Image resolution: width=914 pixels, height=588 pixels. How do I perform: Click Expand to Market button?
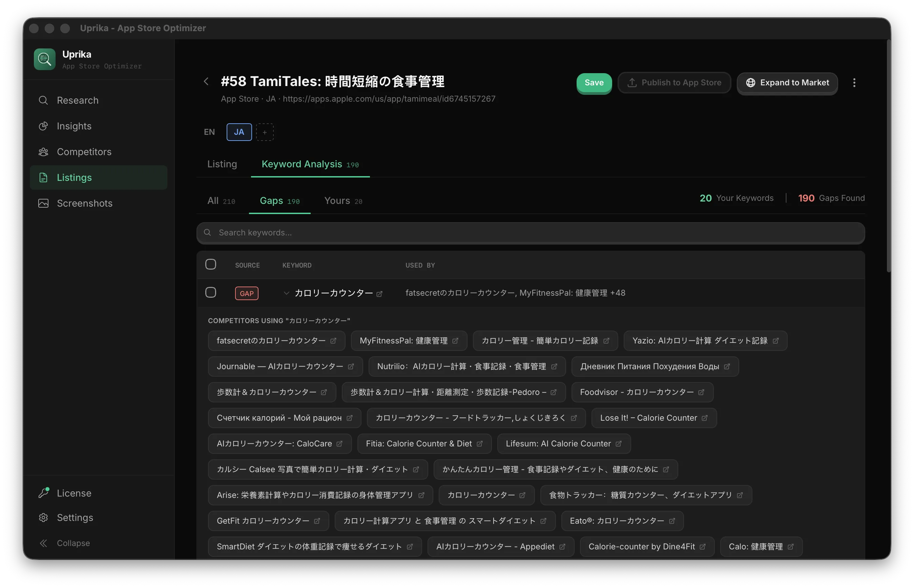787,83
